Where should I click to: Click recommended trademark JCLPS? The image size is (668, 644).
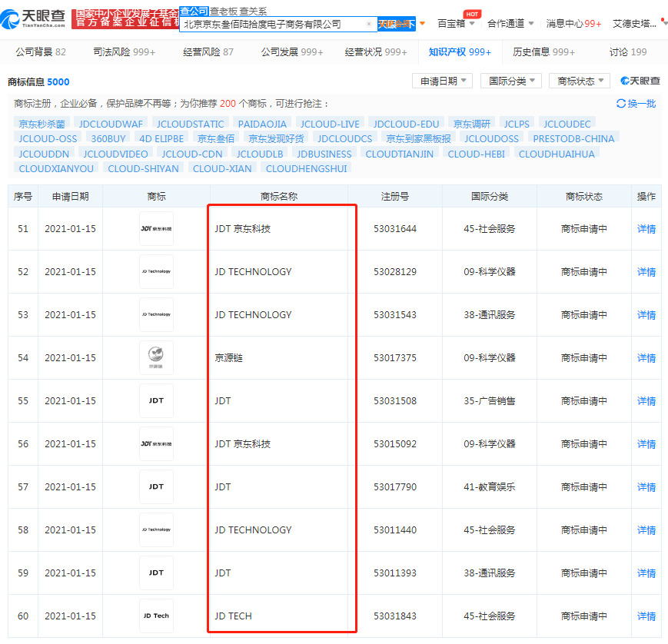[517, 124]
